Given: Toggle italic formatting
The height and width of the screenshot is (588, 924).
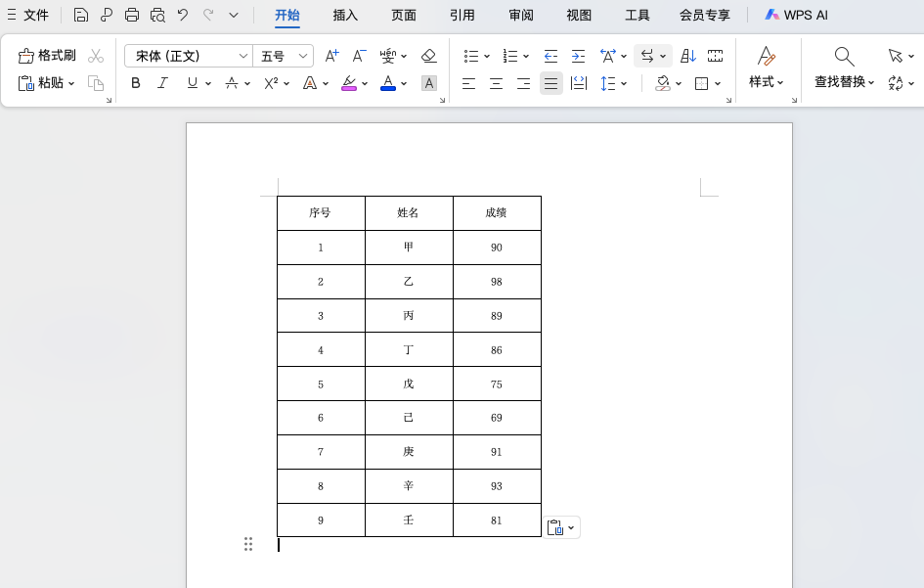Looking at the screenshot, I should pos(163,83).
